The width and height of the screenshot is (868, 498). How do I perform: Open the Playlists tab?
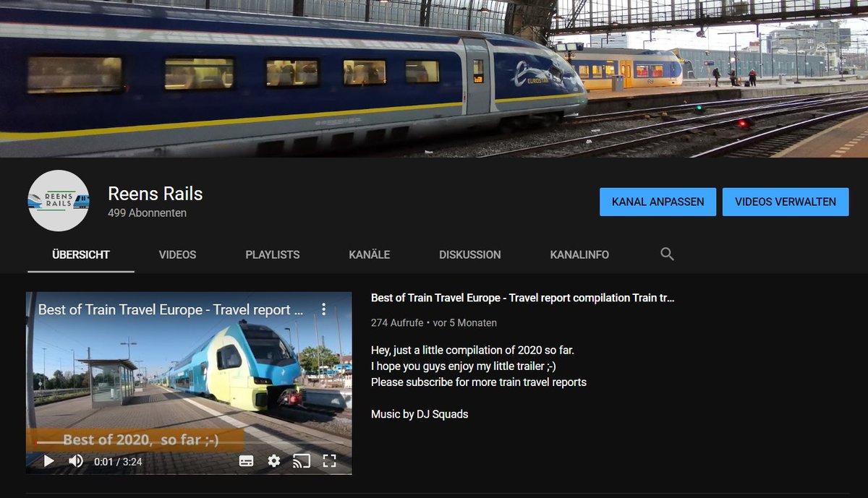pos(273,254)
